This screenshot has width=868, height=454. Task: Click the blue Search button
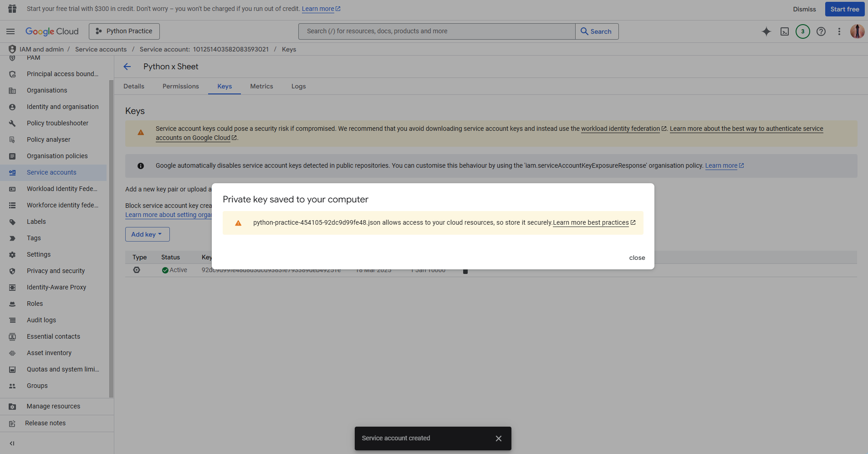(x=597, y=31)
